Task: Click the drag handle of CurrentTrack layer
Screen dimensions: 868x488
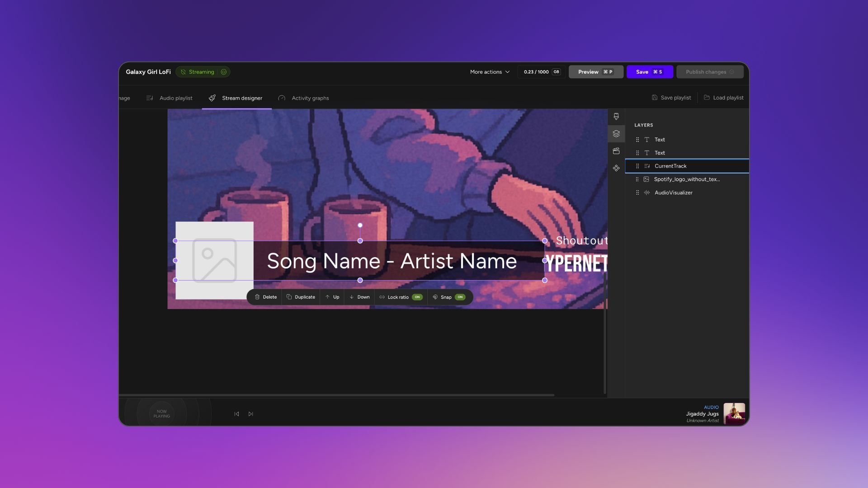Action: pos(637,166)
